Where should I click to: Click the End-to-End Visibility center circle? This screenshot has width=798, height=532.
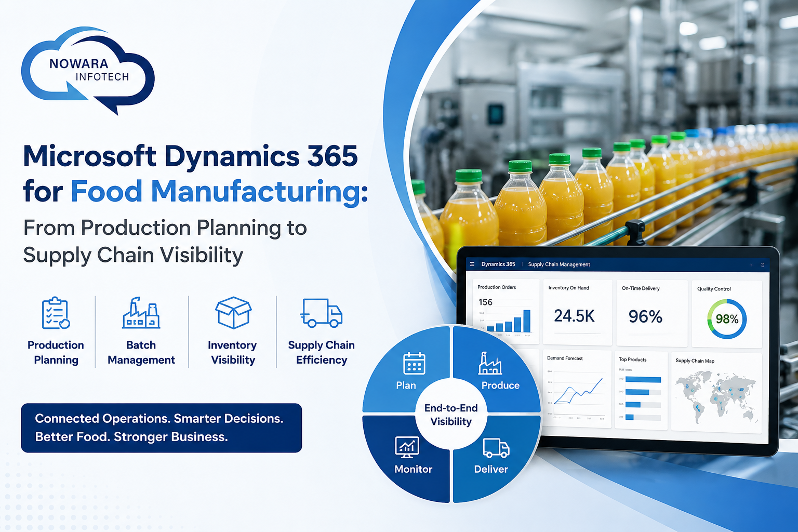click(451, 415)
